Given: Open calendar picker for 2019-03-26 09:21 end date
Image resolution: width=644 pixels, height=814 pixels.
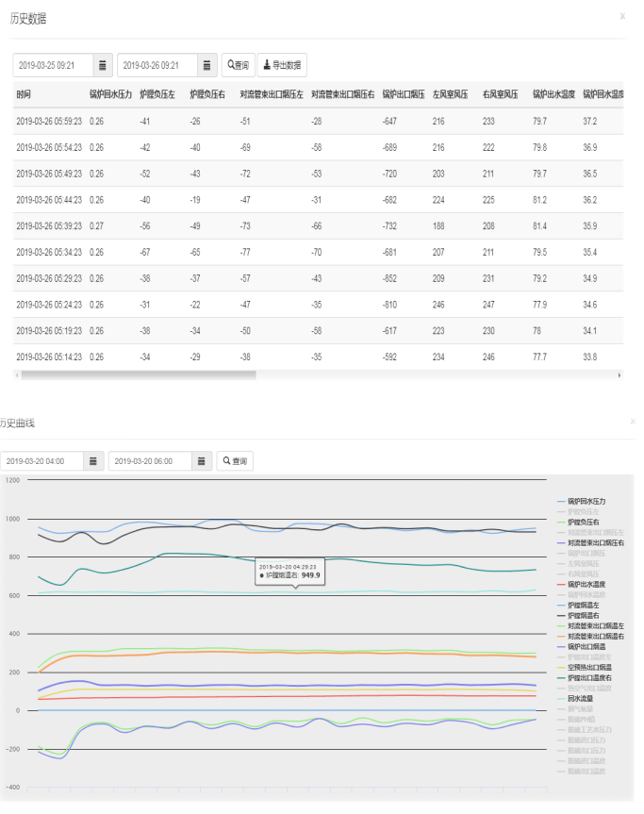Looking at the screenshot, I should (206, 65).
